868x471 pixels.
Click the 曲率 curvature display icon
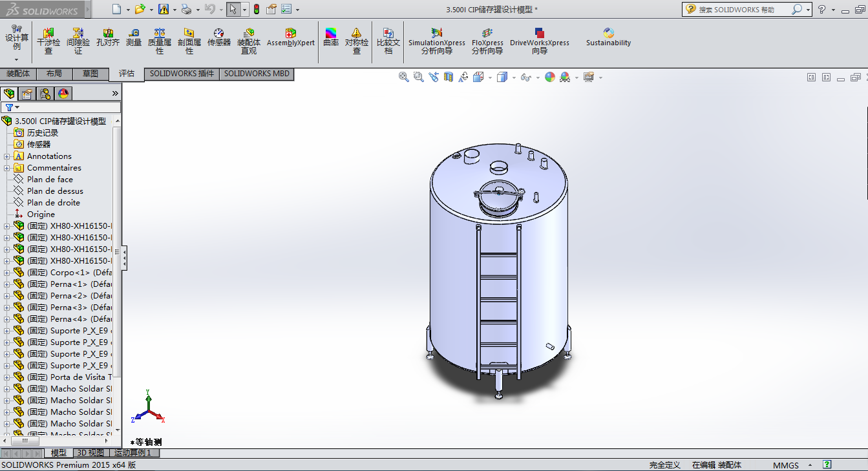[331, 37]
